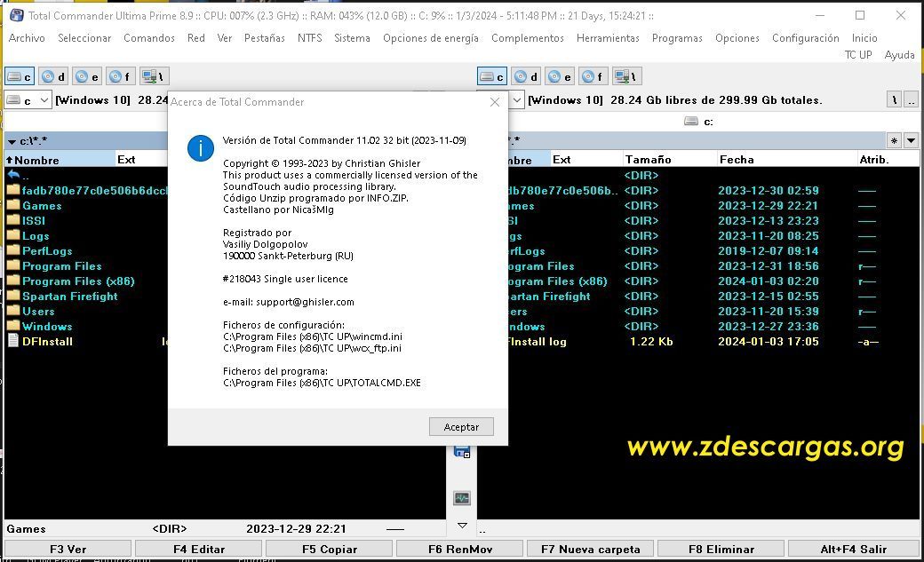Screen dimensions: 924x562
Task: Open the Programas menu
Action: pos(677,37)
